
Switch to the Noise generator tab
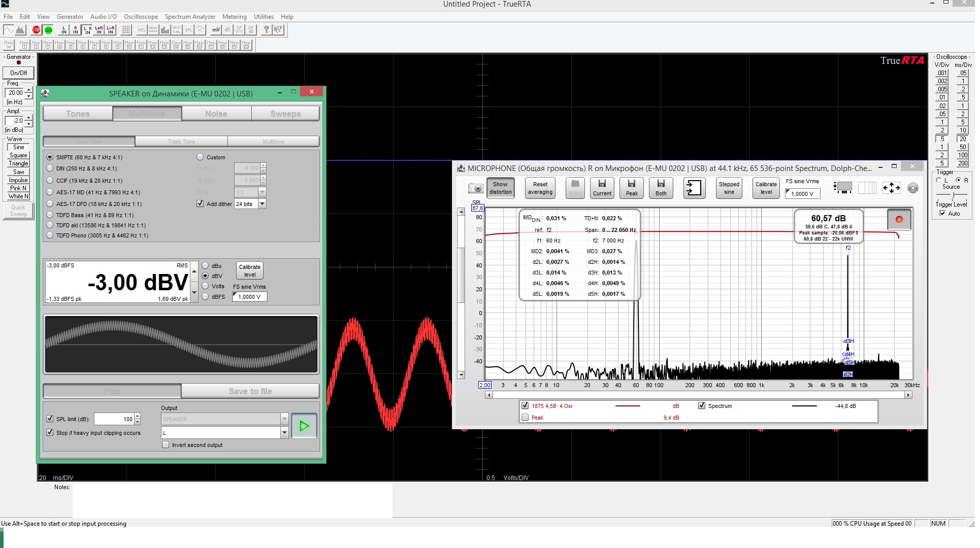click(x=216, y=114)
